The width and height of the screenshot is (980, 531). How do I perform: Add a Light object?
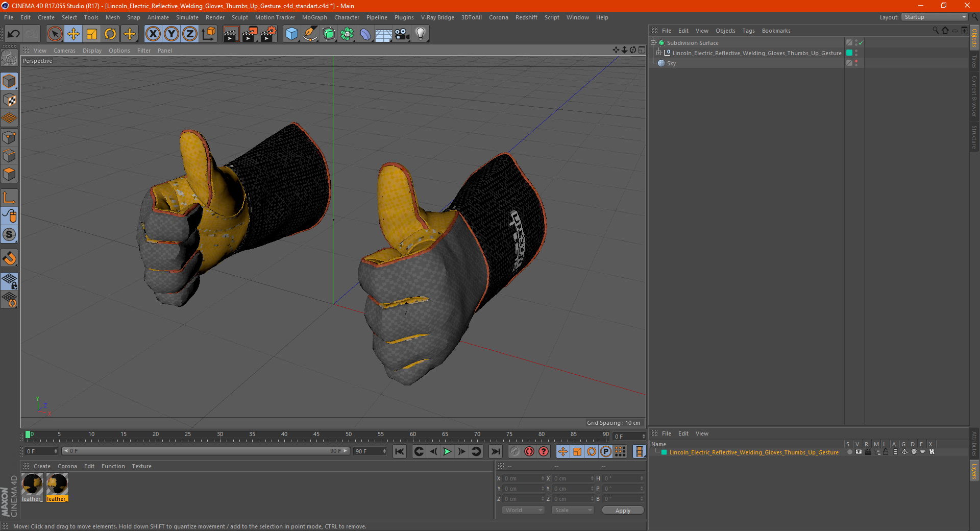pos(421,34)
